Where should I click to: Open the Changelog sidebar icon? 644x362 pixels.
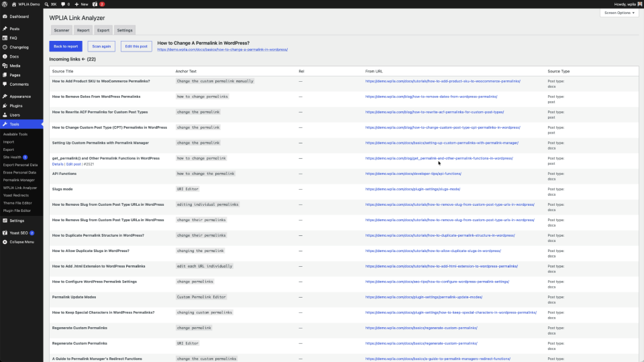(x=5, y=47)
